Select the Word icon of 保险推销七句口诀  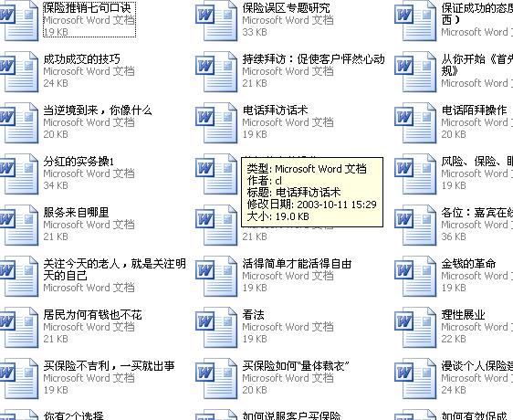coord(18,21)
